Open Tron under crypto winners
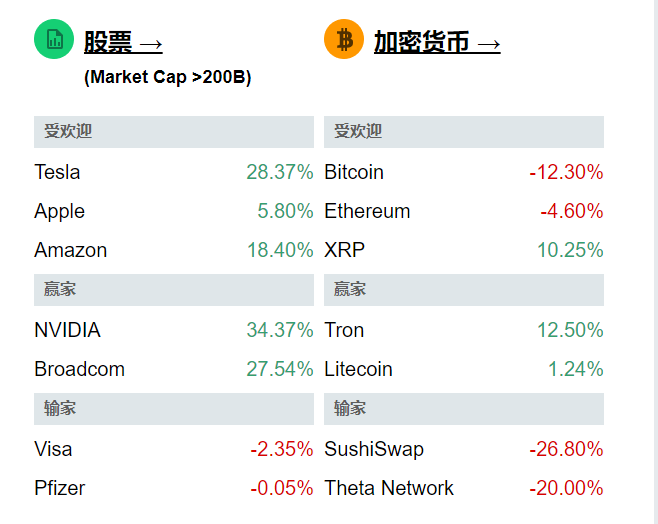This screenshot has width=658, height=524. pos(344,330)
